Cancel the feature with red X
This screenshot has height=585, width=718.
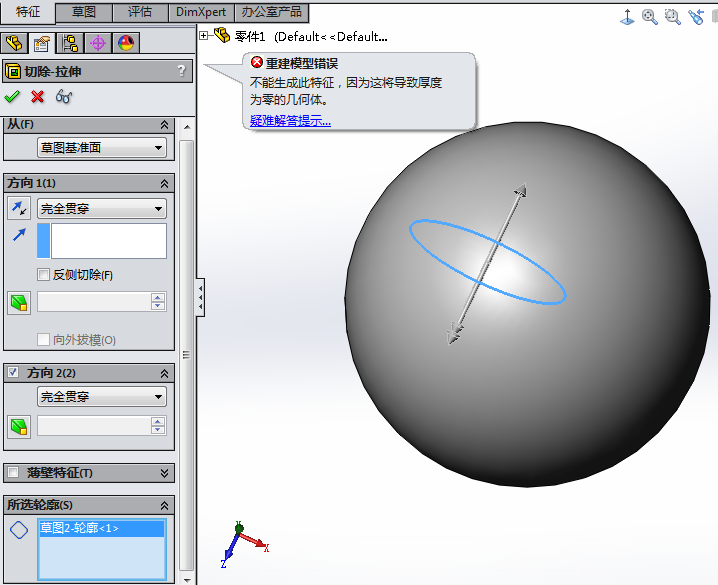pos(38,96)
